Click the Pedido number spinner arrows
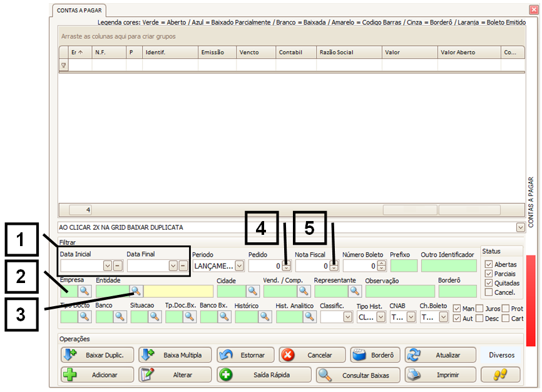 click(x=285, y=266)
